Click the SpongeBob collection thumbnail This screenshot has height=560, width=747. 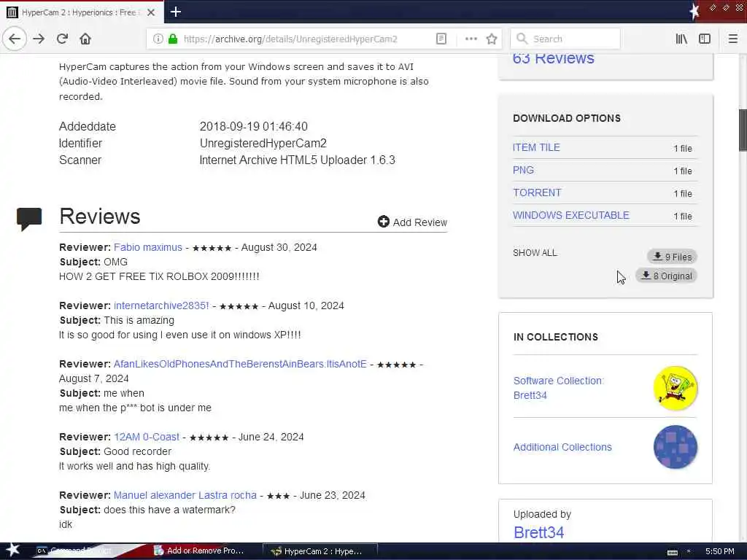point(675,388)
